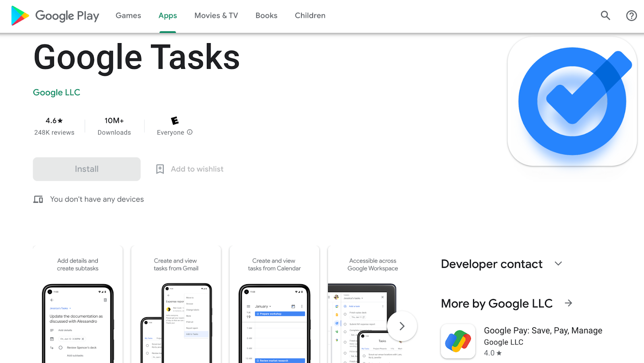Click the Google Play logo
This screenshot has height=363, width=644.
pos(54,15)
